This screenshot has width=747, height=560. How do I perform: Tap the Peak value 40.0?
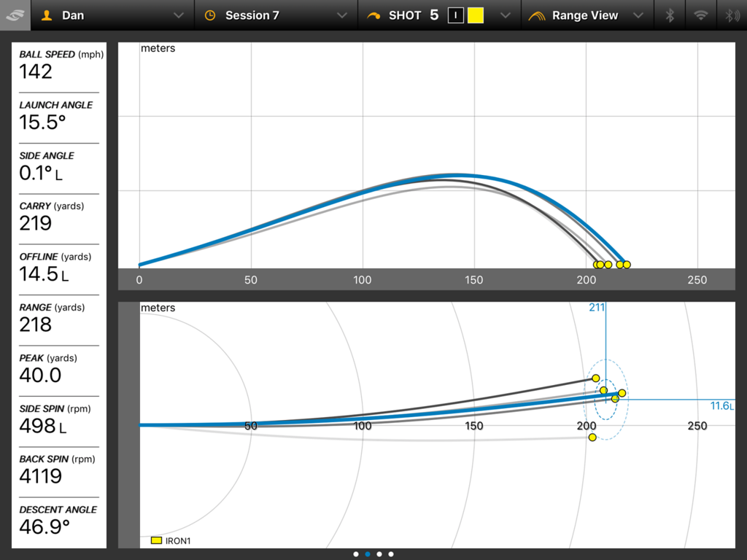pos(40,376)
